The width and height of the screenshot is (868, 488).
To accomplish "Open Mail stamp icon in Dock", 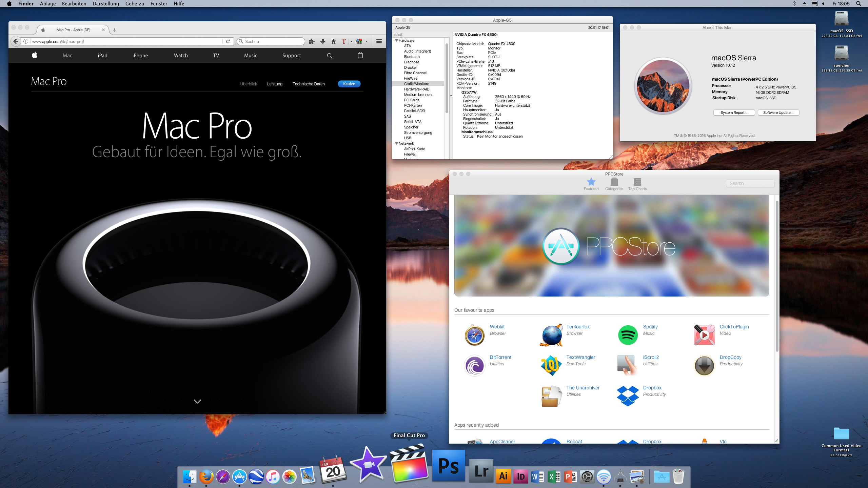I will [308, 475].
